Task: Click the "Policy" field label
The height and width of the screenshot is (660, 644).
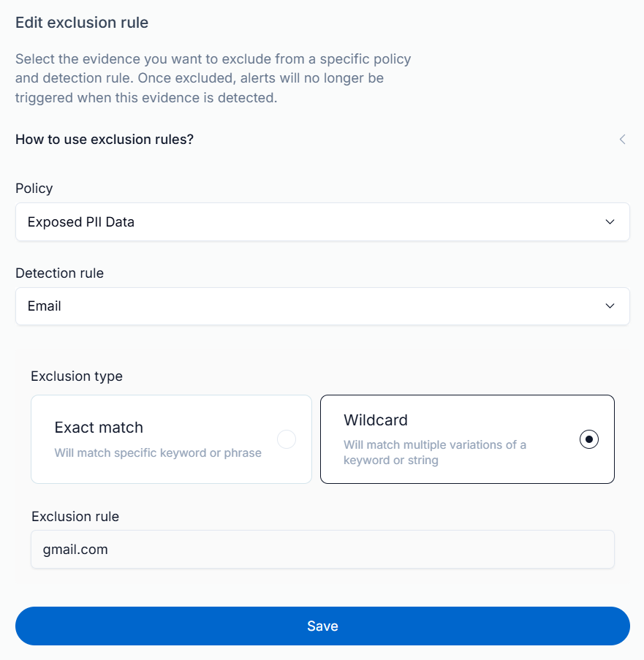Action: [34, 189]
